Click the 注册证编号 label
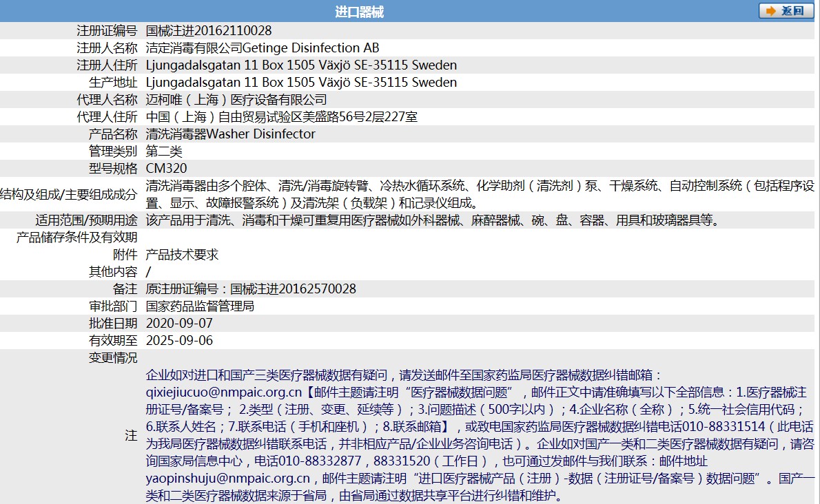820x504 pixels. tap(107, 31)
